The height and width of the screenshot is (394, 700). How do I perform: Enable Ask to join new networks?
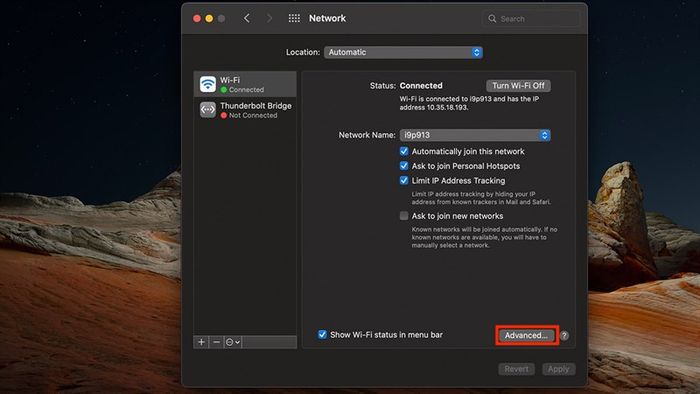coord(404,216)
